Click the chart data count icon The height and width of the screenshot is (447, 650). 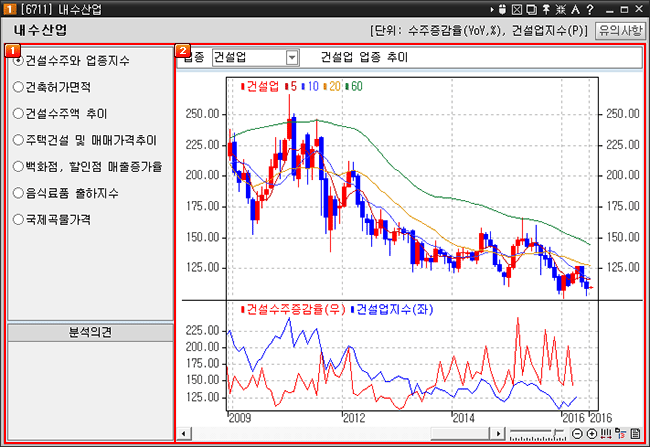(621, 434)
